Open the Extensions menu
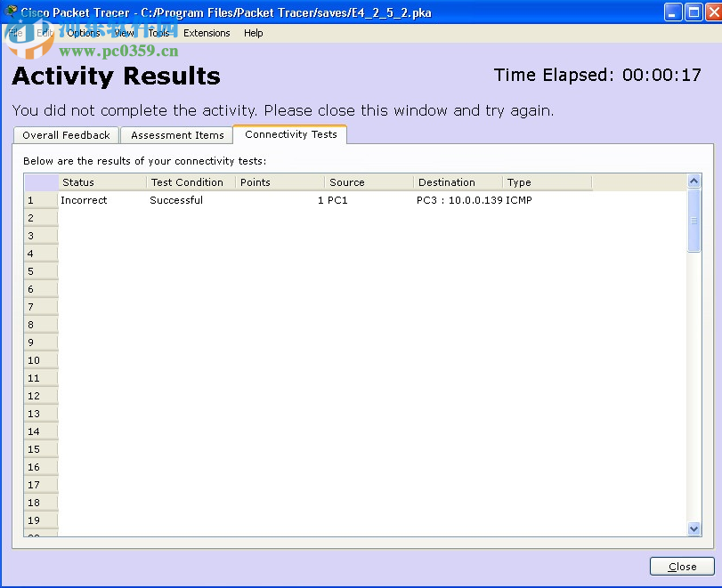The height and width of the screenshot is (588, 722). click(207, 33)
